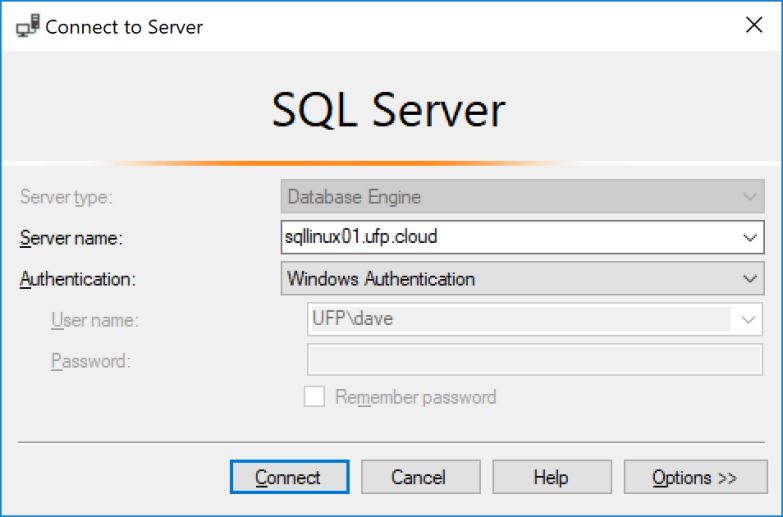Image resolution: width=783 pixels, height=517 pixels.
Task: Open Help for the connection dialog
Action: [x=551, y=478]
